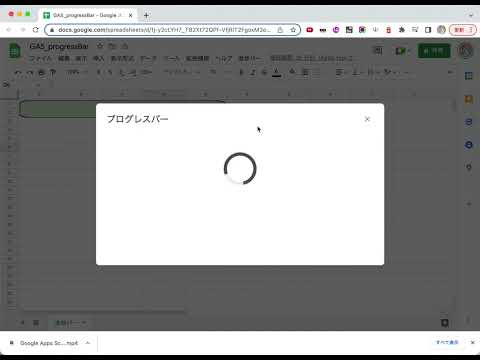Close the プログレスバー dialog
The image size is (480, 360).
pyautogui.click(x=367, y=119)
